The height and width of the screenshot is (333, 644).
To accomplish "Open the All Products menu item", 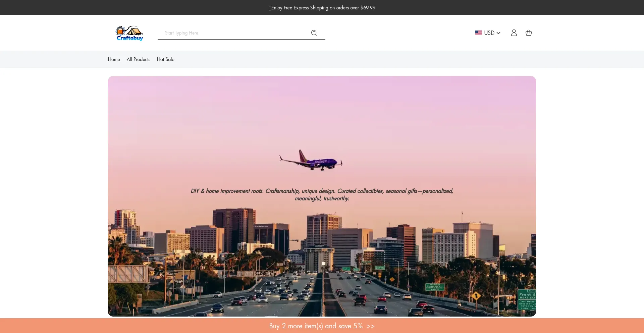I will tap(138, 59).
